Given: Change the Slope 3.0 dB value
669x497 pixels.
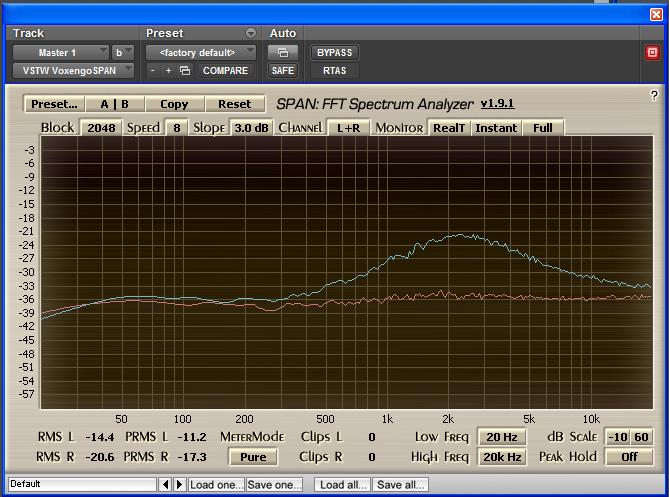Looking at the screenshot, I should 251,128.
